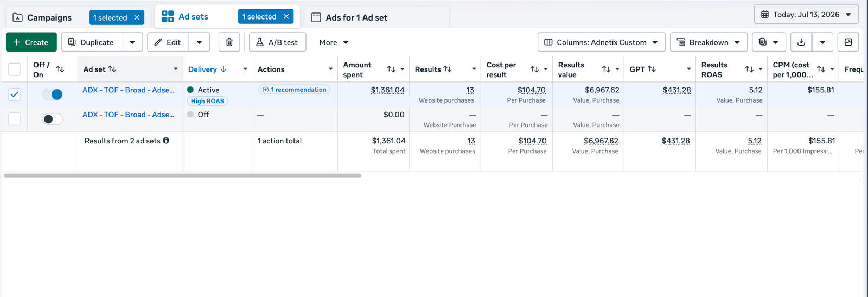Image resolution: width=868 pixels, height=297 pixels.
Task: Click the $1,361.04 amount in active row
Action: pyautogui.click(x=387, y=90)
